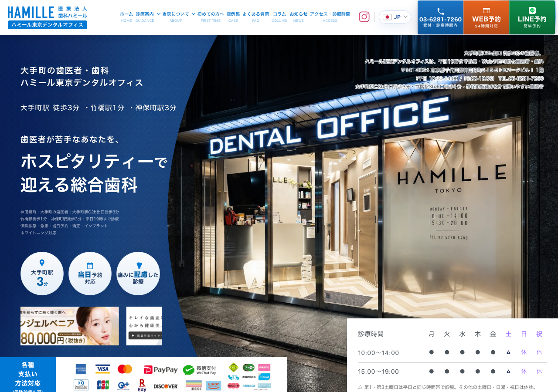Open アクセス・診療時間 ACCESS menu item

330,17
